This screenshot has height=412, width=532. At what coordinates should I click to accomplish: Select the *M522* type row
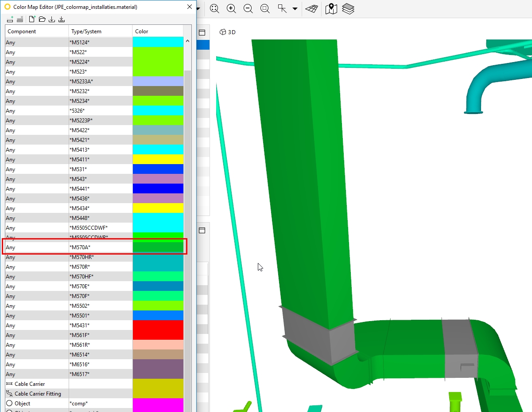point(94,52)
